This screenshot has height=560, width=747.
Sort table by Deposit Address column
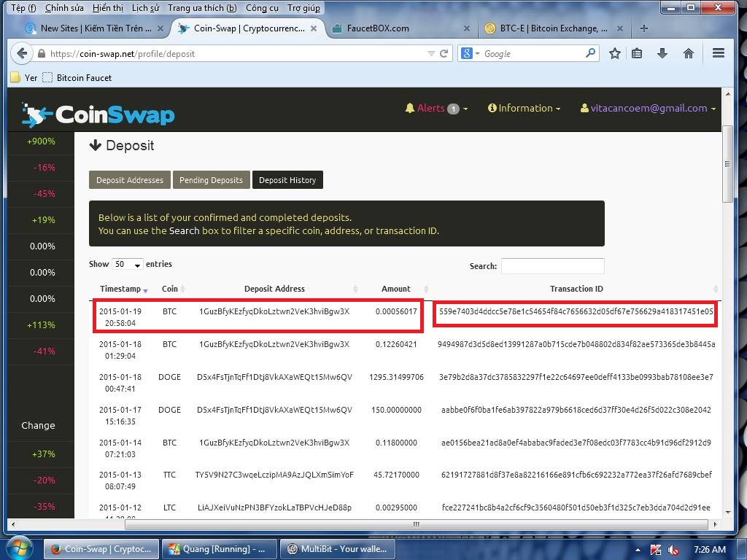pyautogui.click(x=274, y=289)
